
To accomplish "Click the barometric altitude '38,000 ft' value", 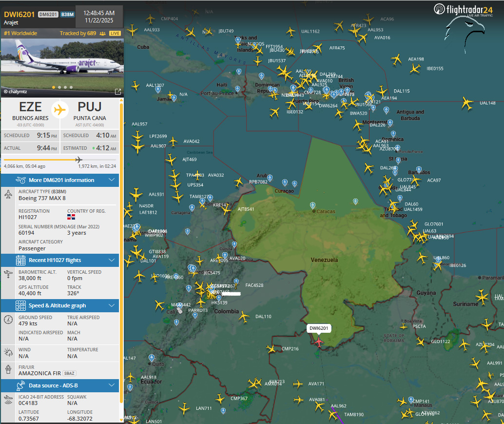I will coord(30,278).
